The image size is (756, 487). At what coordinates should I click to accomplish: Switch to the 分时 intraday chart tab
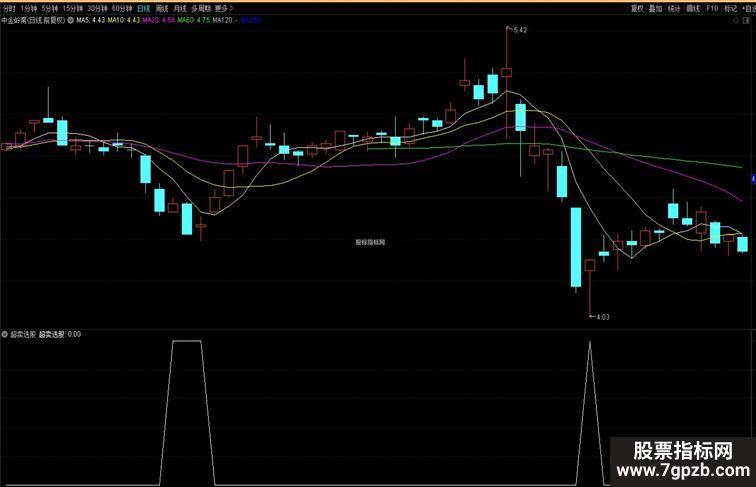click(x=9, y=9)
